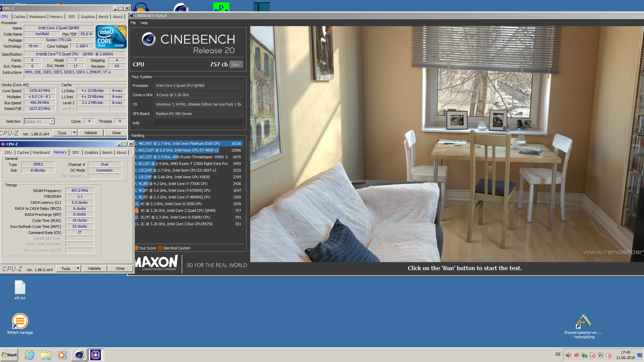Viewport: 644px width, 362px height.
Task: Open Memory tab in upper CPU-Z
Action: coord(56,17)
